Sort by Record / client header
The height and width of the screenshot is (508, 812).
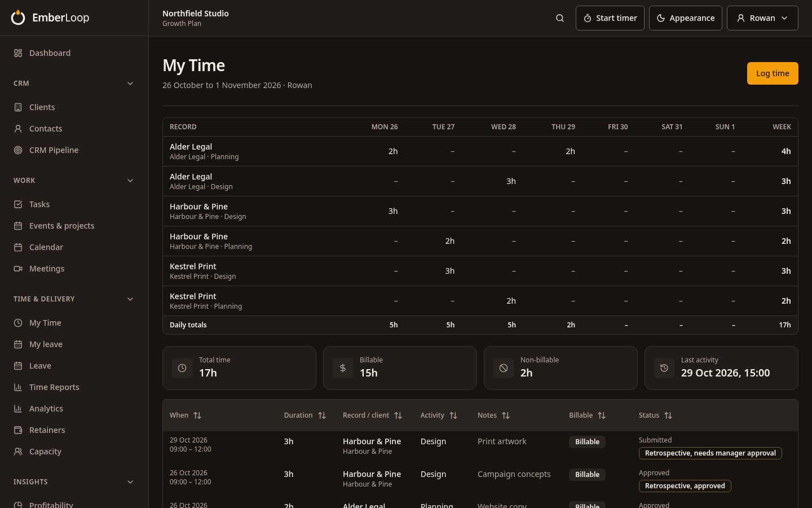click(x=372, y=415)
